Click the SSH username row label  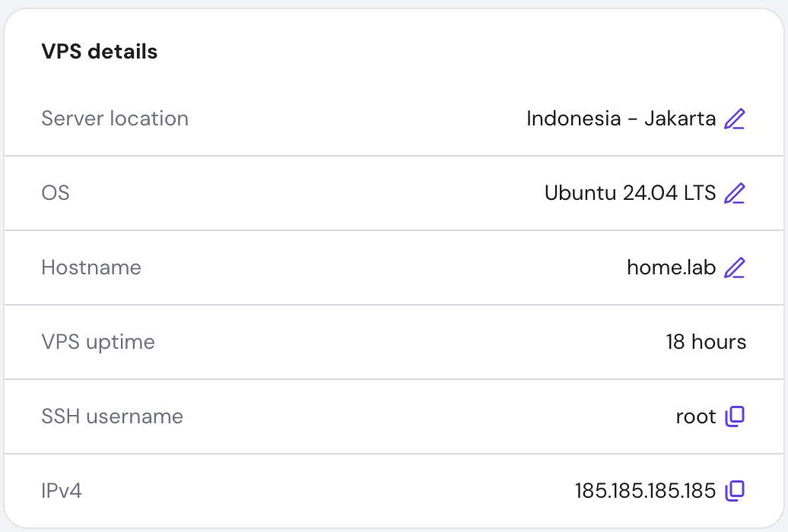[113, 416]
